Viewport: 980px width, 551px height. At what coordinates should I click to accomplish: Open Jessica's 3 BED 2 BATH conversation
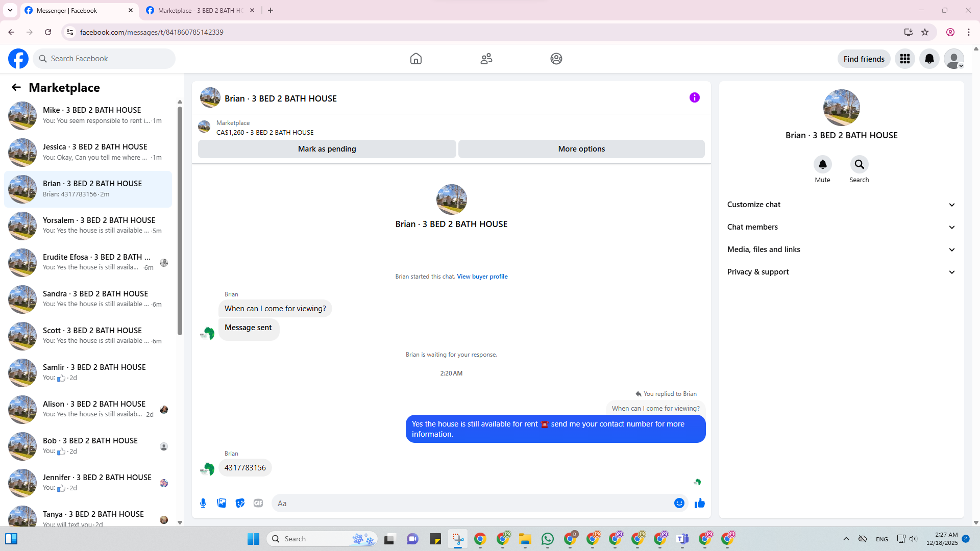point(95,152)
